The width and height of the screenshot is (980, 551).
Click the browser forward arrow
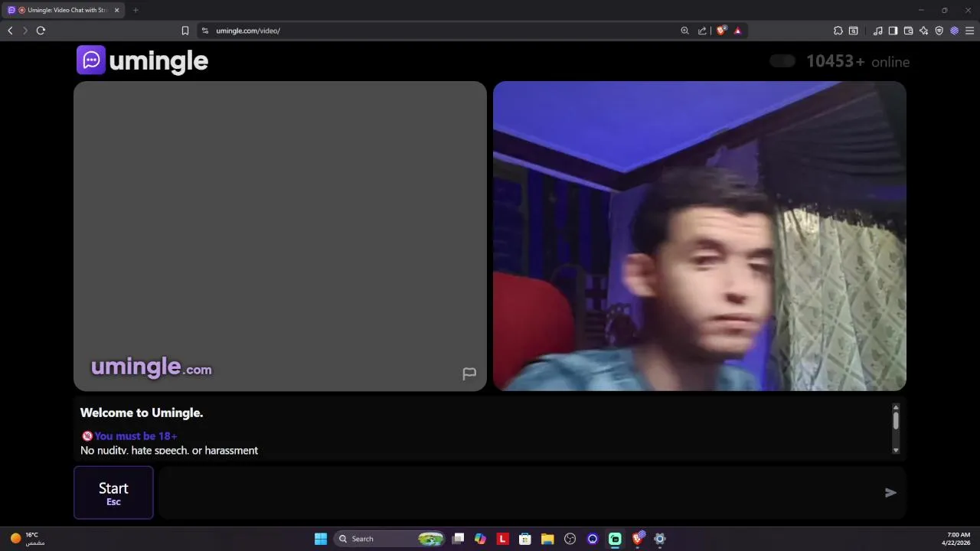pos(25,31)
